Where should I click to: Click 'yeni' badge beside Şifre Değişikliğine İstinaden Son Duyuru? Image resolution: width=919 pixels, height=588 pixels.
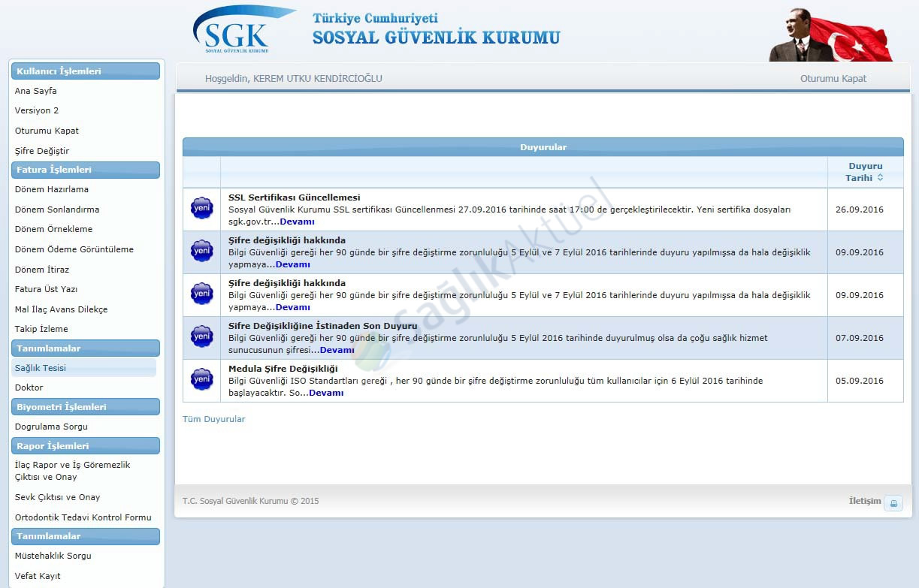[x=202, y=337]
